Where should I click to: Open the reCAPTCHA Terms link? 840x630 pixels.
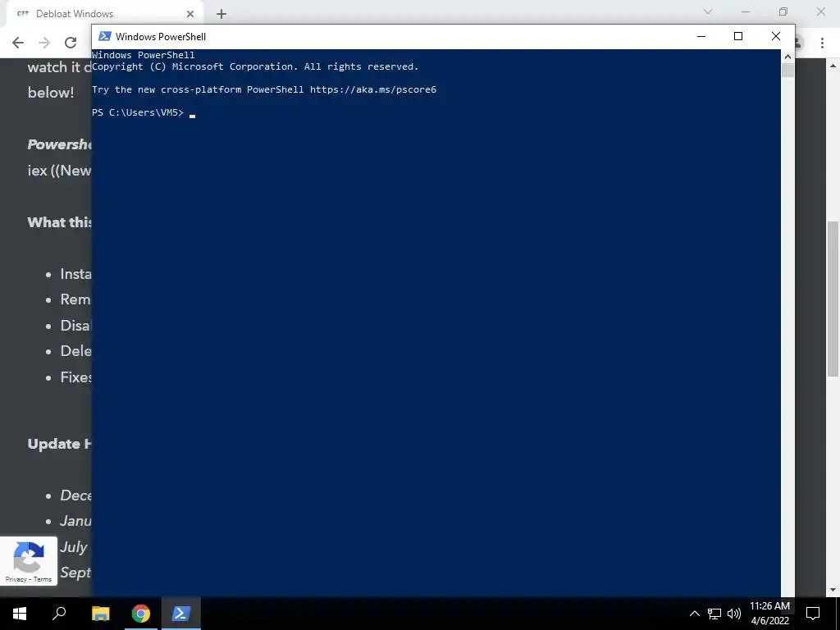point(43,579)
